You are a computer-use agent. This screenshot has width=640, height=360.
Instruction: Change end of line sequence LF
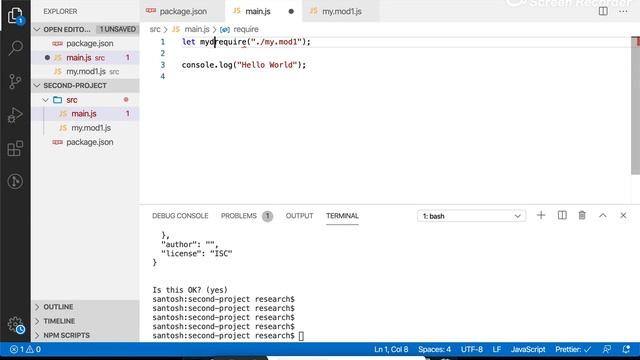point(496,349)
